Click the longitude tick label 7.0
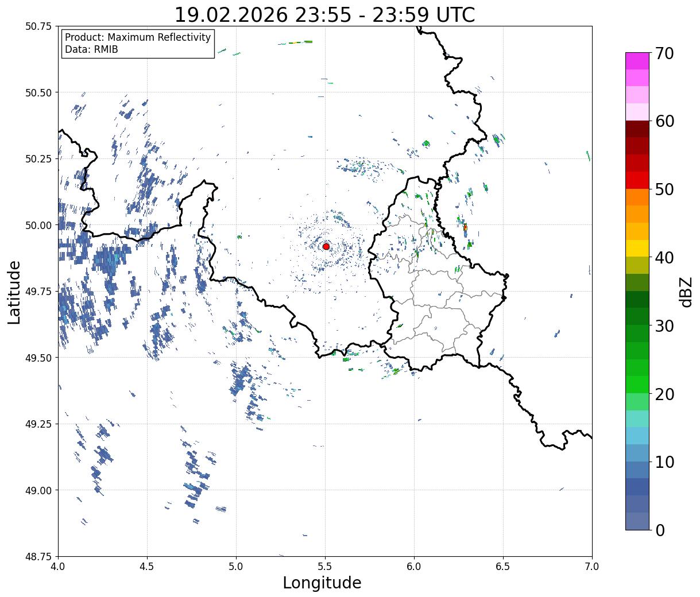Image resolution: width=700 pixels, height=597 pixels. 592,567
